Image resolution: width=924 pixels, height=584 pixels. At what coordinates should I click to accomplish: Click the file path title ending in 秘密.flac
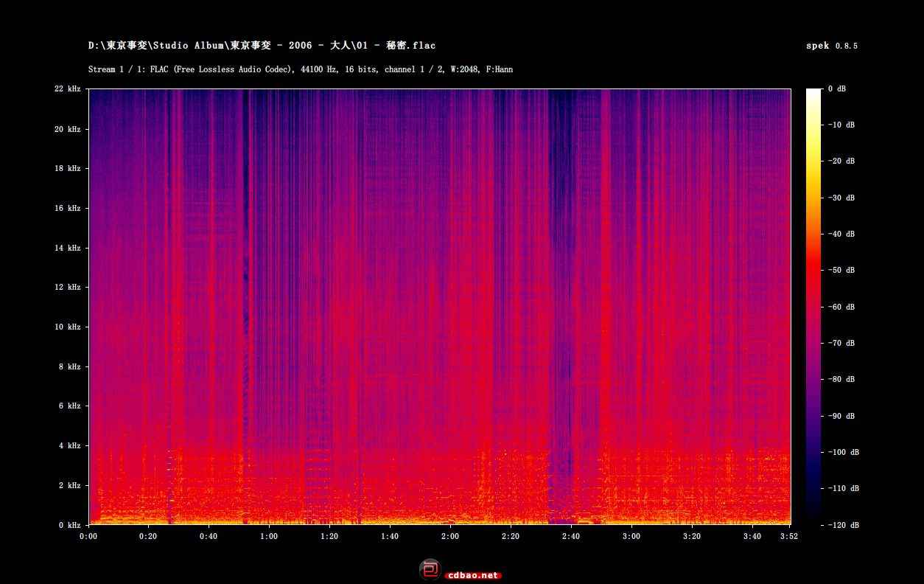click(x=262, y=46)
